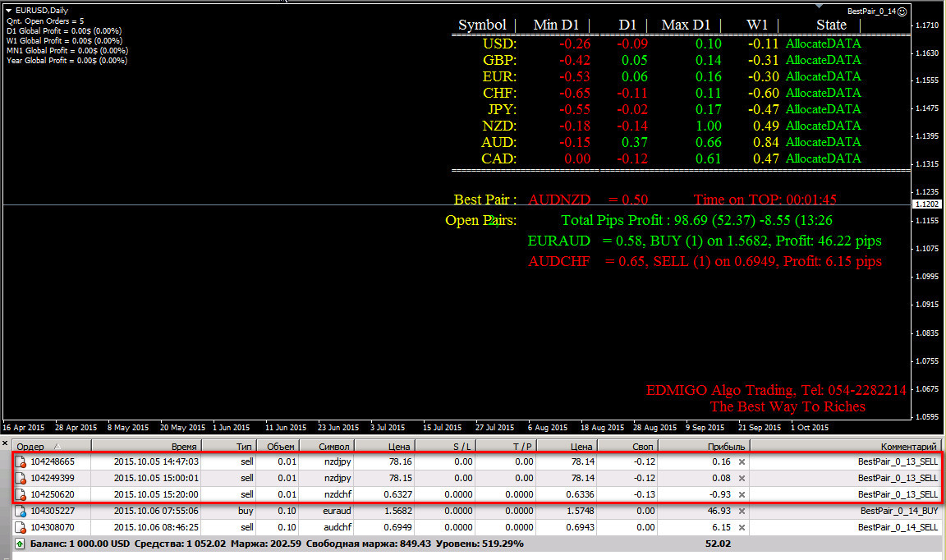Select the AUDCHF open pair line on the chart
This screenshot has height=560, width=946.
point(705,261)
